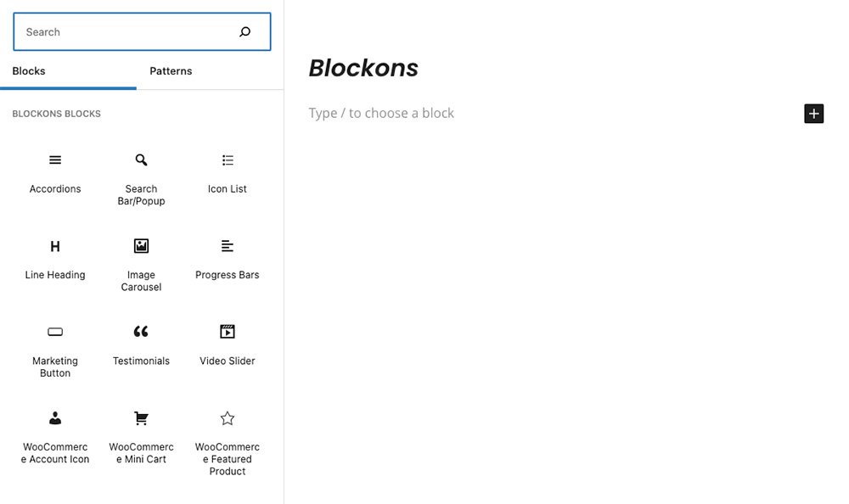The image size is (849, 504).
Task: Click the black plus add-block button
Action: [813, 114]
